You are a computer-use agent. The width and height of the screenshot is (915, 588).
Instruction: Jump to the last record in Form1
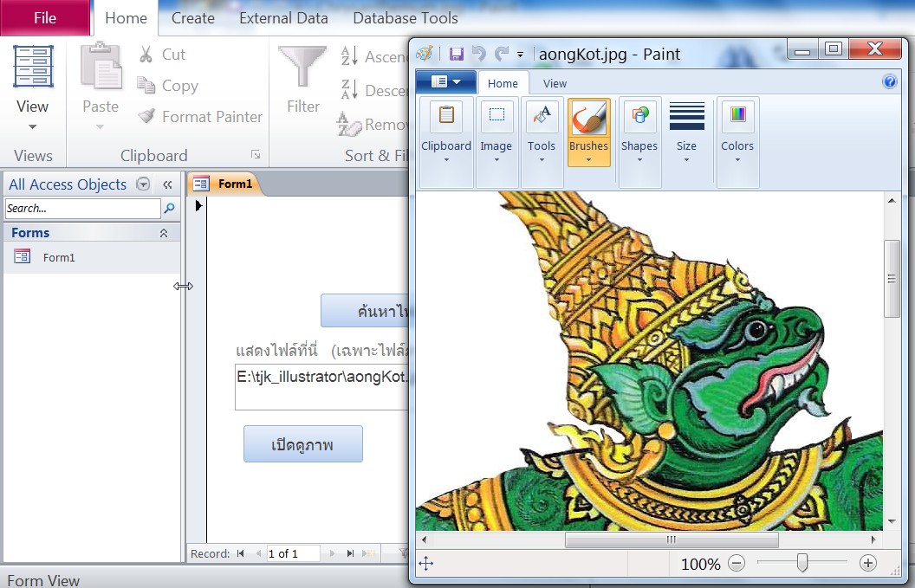352,553
